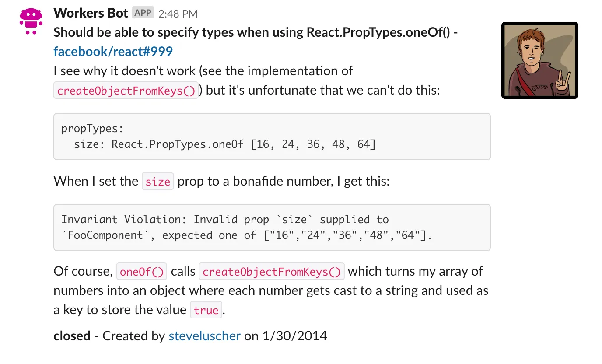Click the 2:48 PM message timestamp
The image size is (602, 364).
point(178,14)
